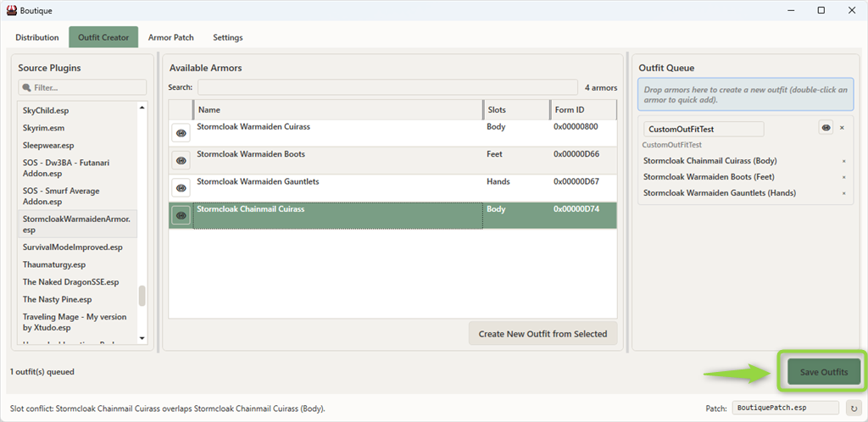Preview the selected Stormcloak Chainmail Cuirass
Viewport: 868px width, 422px height.
(181, 215)
